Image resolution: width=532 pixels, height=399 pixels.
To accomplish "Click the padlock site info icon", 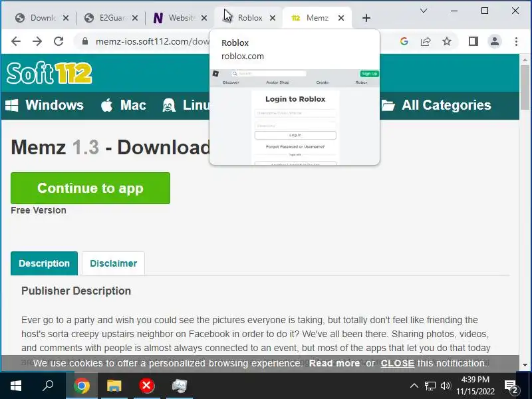I will (x=85, y=41).
